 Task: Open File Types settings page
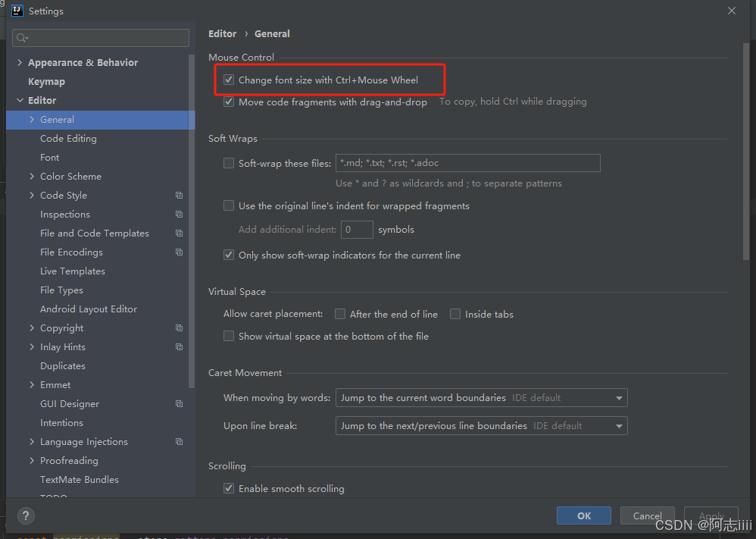pyautogui.click(x=61, y=290)
